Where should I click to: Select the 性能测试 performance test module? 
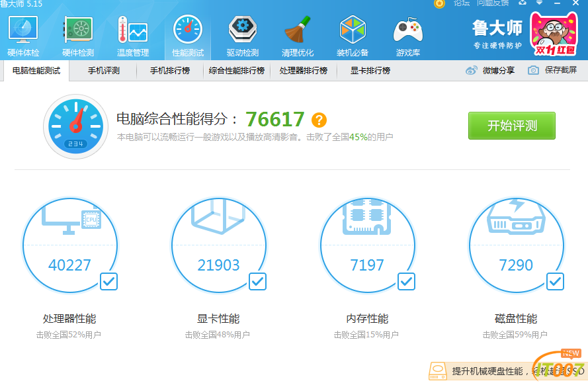coord(188,36)
